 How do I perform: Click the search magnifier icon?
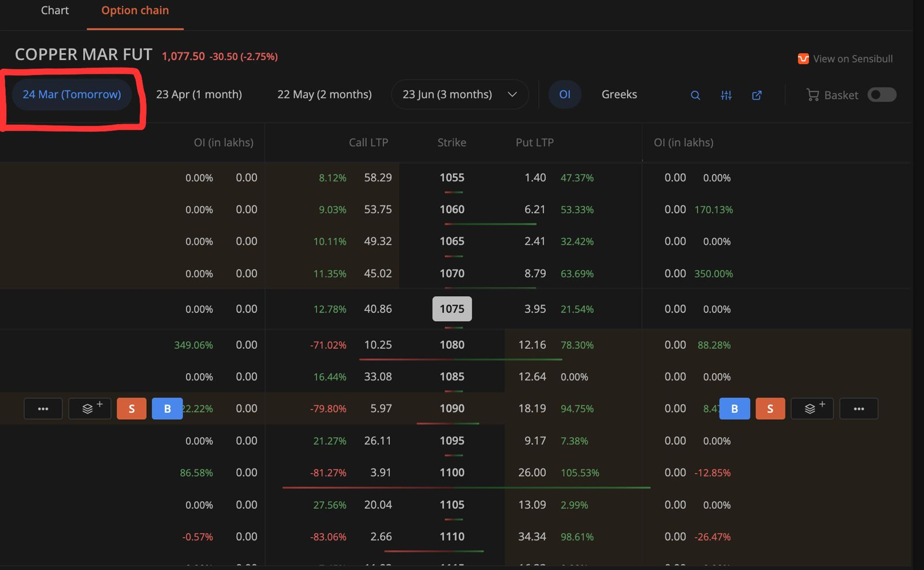pyautogui.click(x=695, y=95)
